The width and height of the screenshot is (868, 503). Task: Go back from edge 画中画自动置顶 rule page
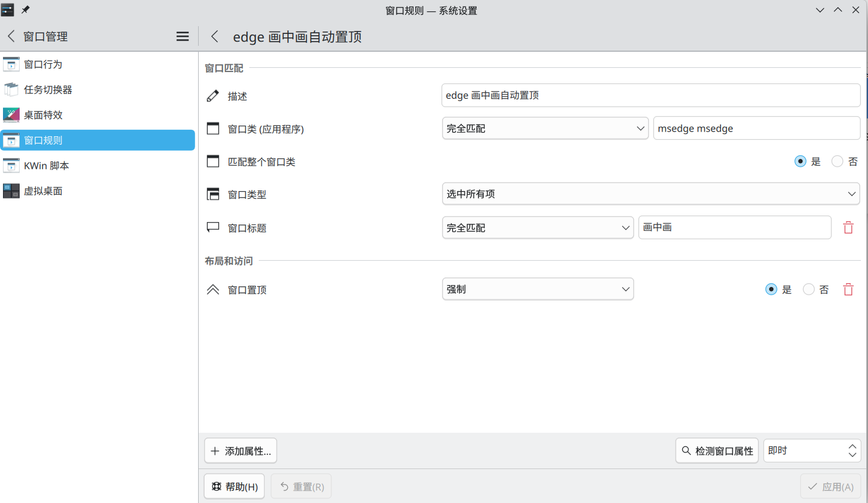pos(215,36)
